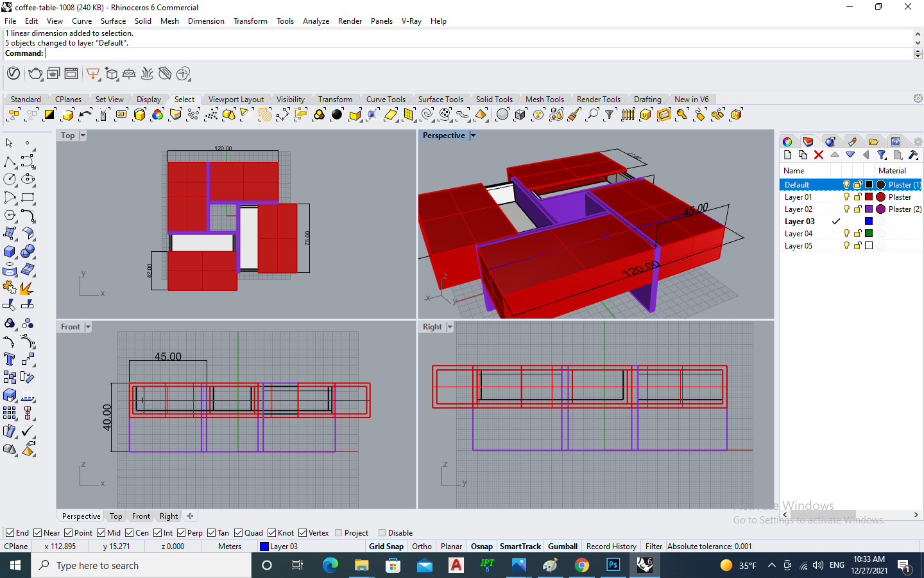Viewport: 924px width, 578px height.
Task: Click the new layer page icon
Action: pos(787,155)
